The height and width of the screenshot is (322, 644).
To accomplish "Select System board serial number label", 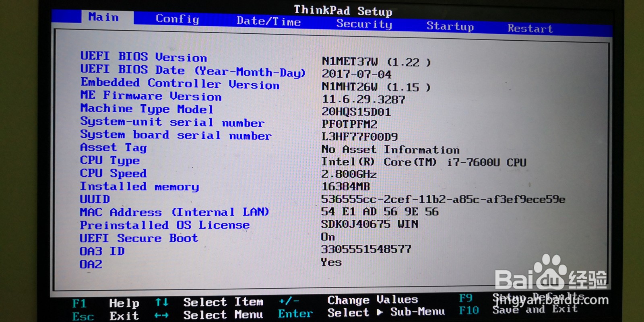I will [x=175, y=135].
